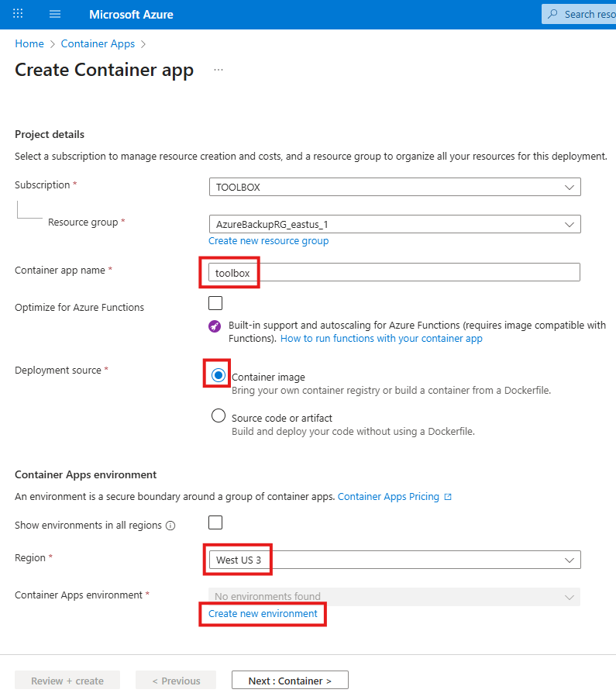Go to Container Apps via breadcrumb
Screen dimensions: 616x693
pos(98,43)
